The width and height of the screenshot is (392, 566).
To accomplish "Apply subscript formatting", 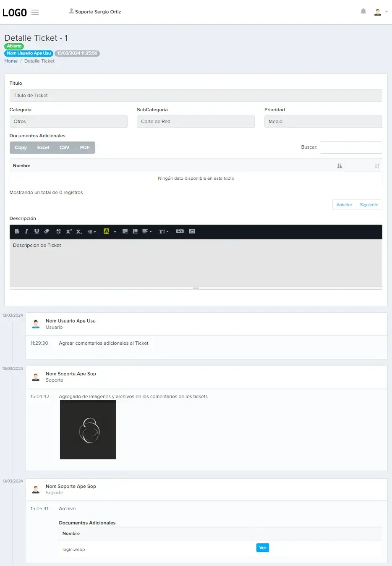I will tap(78, 231).
